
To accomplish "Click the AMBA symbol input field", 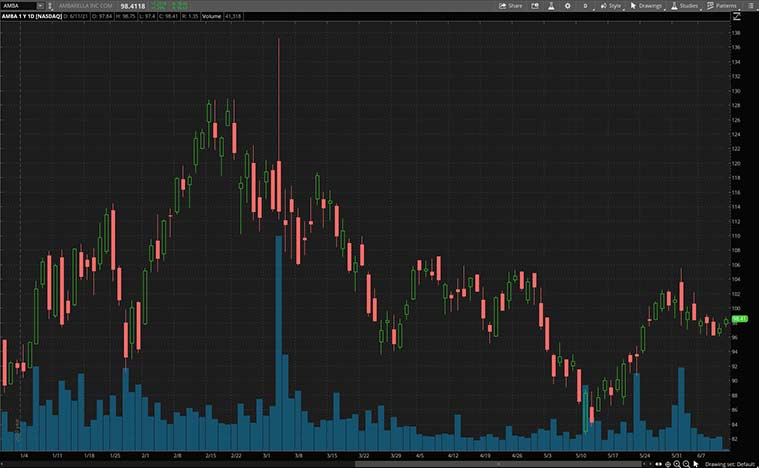I will point(18,5).
